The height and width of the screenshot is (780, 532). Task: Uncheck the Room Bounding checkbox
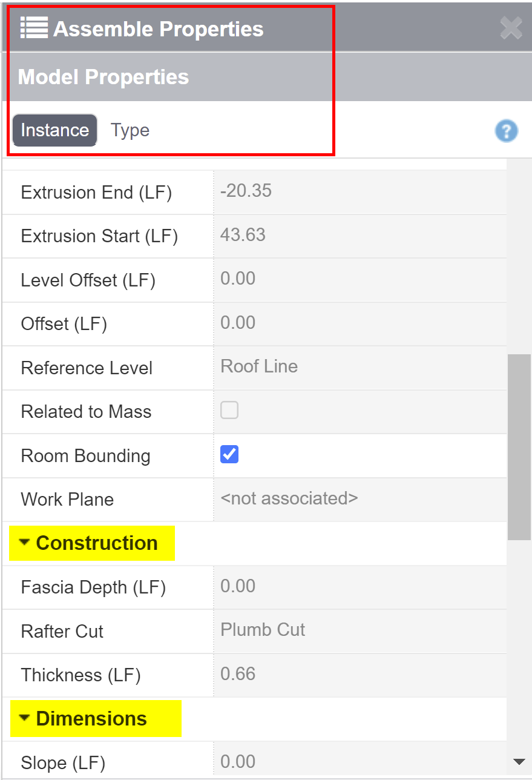click(229, 454)
